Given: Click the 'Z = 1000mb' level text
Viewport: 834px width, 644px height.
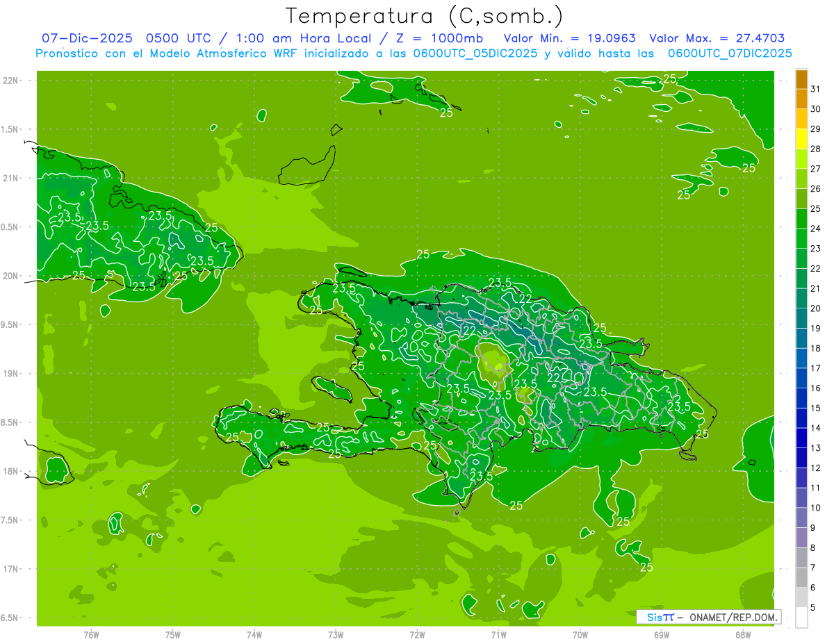Looking at the screenshot, I should (439, 38).
